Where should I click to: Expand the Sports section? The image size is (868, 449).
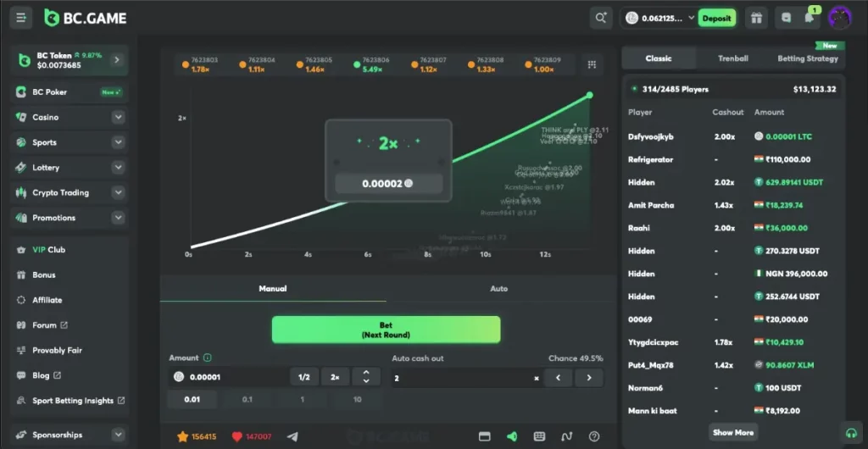click(x=118, y=142)
